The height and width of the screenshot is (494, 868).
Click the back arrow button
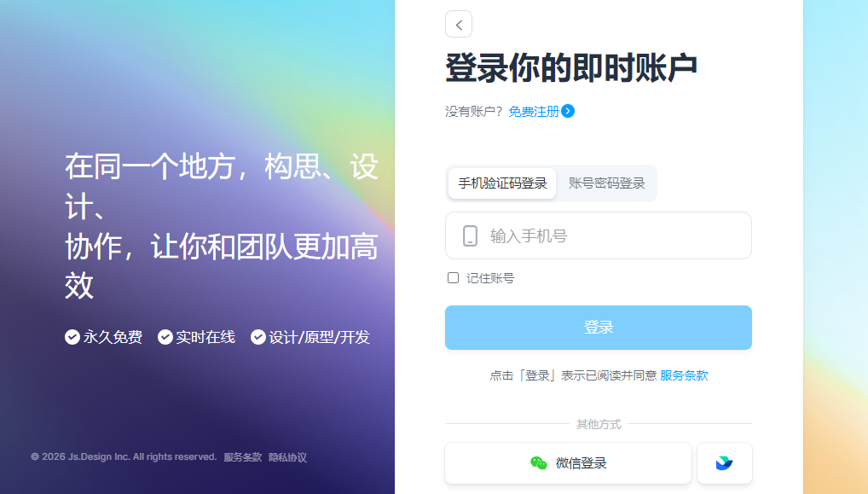click(459, 25)
